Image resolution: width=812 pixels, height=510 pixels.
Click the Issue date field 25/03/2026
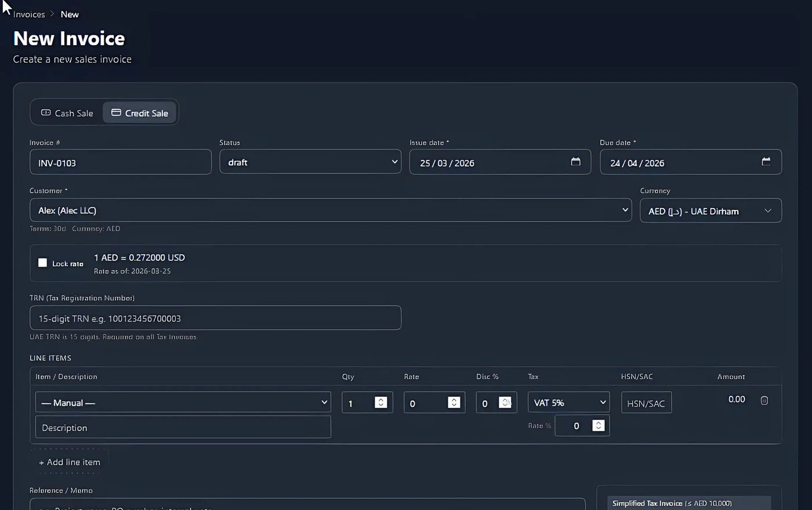500,162
